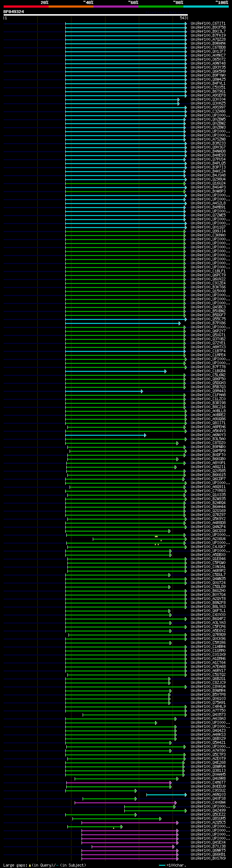Click the 'Large gaps' legend text
The width and height of the screenshot is (232, 868).
pyautogui.click(x=14, y=865)
